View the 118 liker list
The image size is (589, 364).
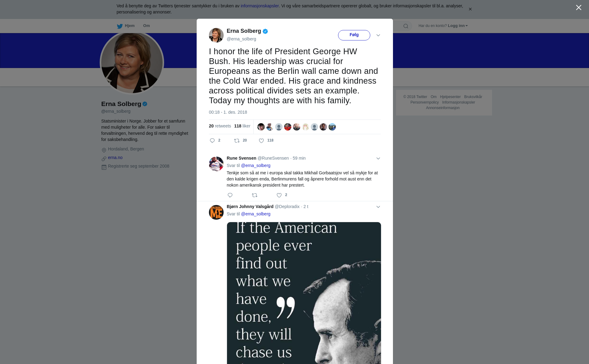coord(242,126)
